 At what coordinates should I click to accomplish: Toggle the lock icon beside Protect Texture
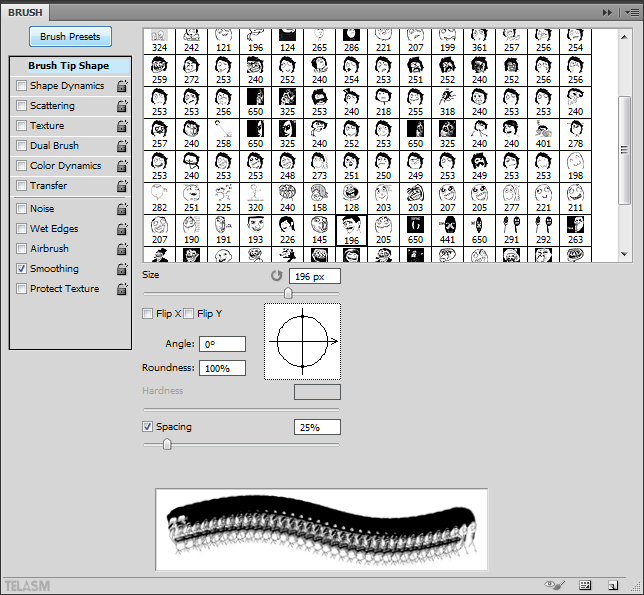[x=122, y=289]
